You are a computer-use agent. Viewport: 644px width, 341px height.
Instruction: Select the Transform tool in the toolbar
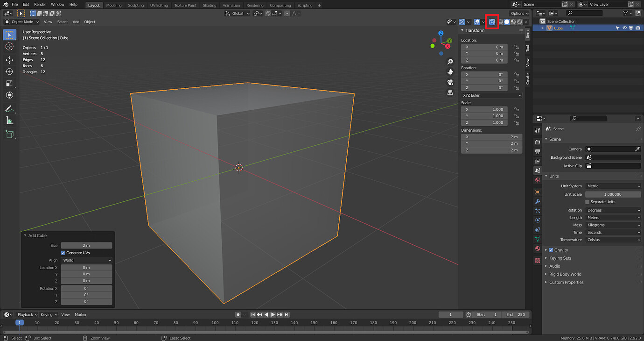(9, 95)
